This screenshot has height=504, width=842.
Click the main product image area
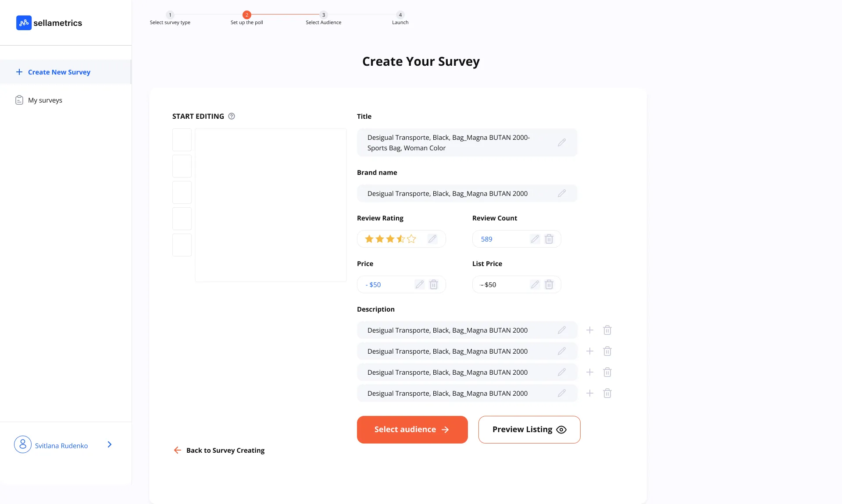[x=271, y=205]
